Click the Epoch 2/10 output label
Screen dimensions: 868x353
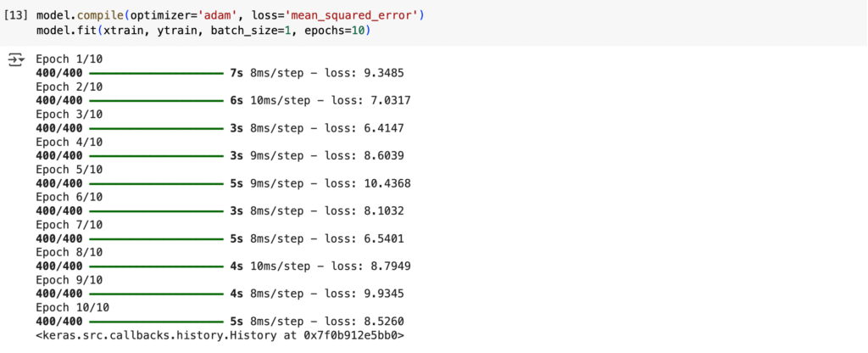coord(70,87)
